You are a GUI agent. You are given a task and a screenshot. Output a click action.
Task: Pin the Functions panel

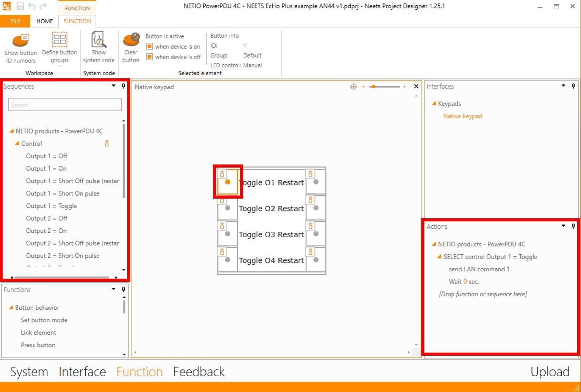tap(123, 289)
